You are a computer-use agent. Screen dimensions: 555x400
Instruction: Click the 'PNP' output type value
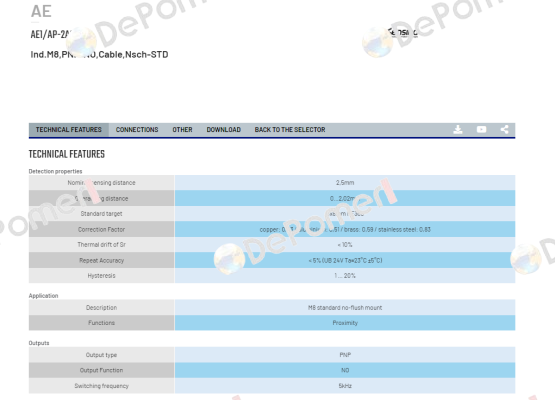point(345,355)
